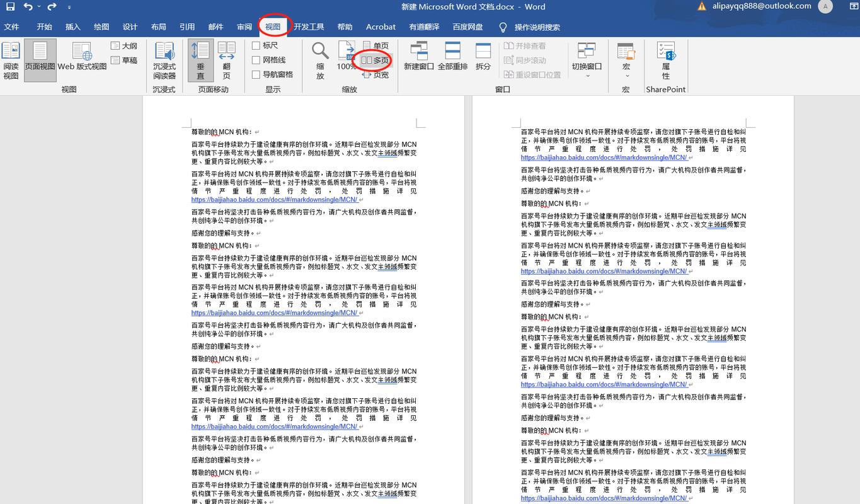The height and width of the screenshot is (504, 860).
Task: Switch to the 布局 Layout tab
Action: pyautogui.click(x=159, y=27)
